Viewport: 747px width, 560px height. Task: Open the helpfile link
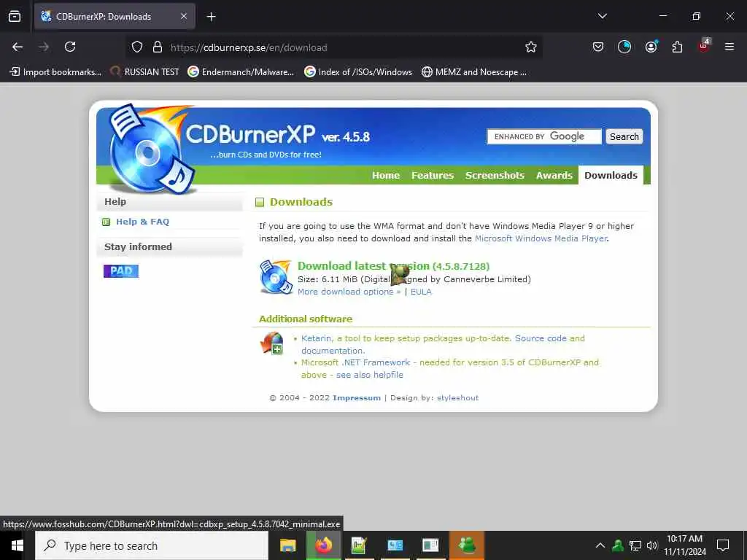pos(370,375)
